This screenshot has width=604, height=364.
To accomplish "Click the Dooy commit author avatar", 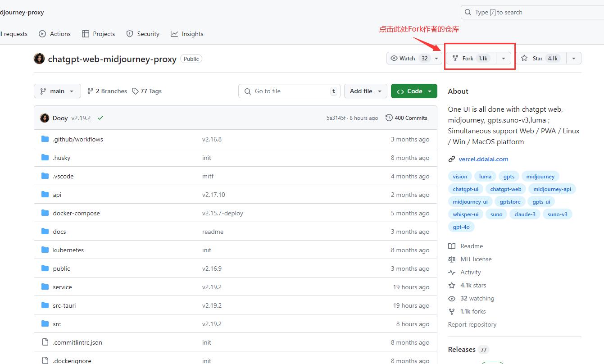I will [45, 118].
